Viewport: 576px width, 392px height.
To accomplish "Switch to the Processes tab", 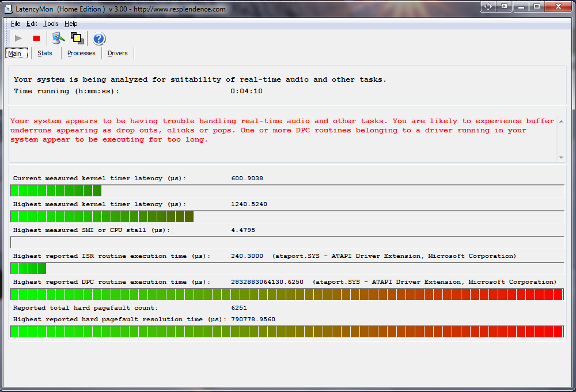I will pos(81,53).
